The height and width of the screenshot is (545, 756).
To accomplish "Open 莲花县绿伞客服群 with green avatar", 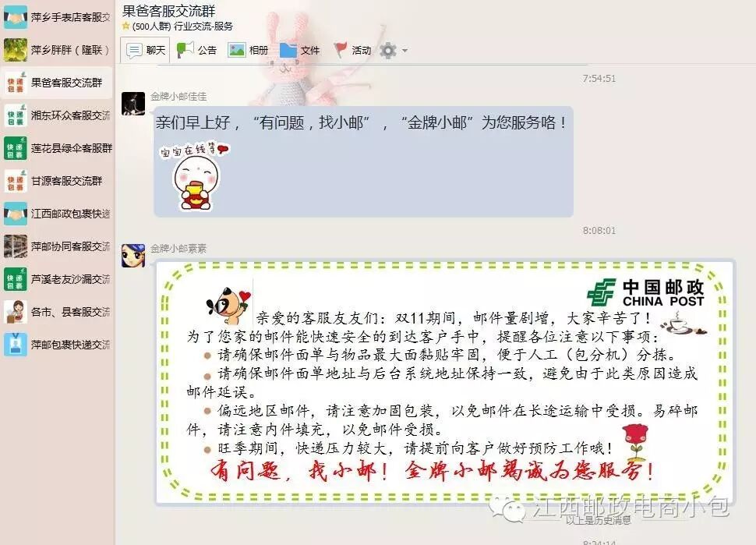I will coord(57,148).
